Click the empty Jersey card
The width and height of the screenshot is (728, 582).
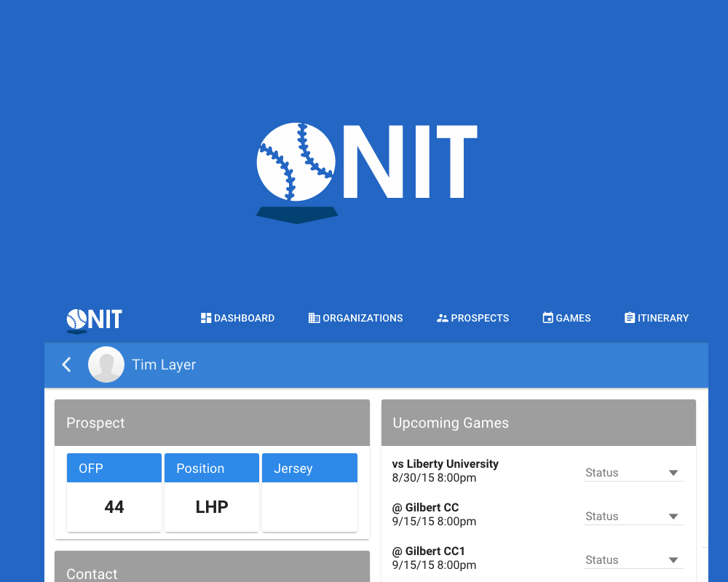pyautogui.click(x=309, y=493)
